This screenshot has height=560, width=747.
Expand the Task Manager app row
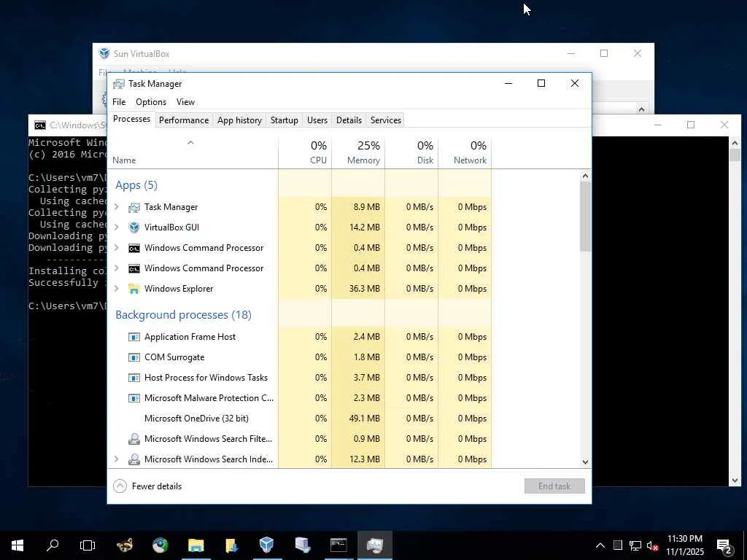click(117, 206)
